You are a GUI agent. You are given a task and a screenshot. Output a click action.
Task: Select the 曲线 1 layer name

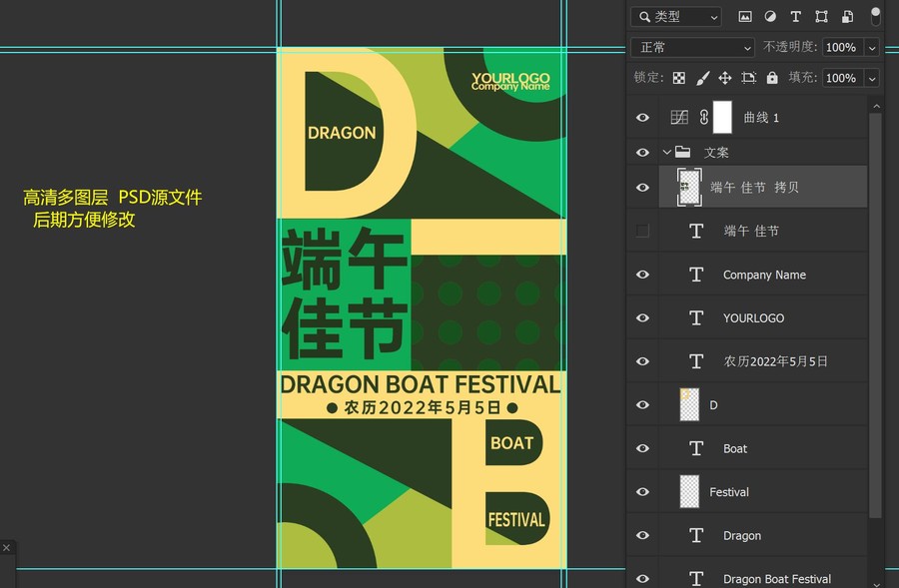tap(761, 118)
